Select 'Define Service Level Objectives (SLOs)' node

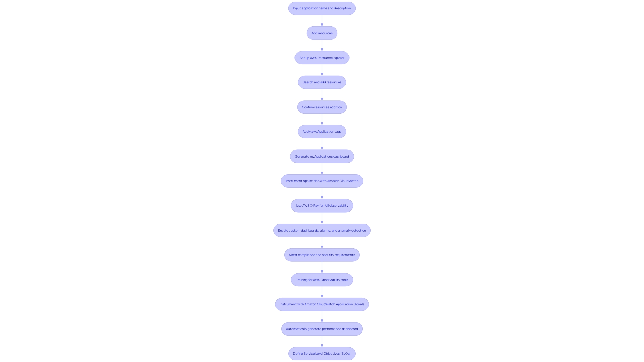322,354
